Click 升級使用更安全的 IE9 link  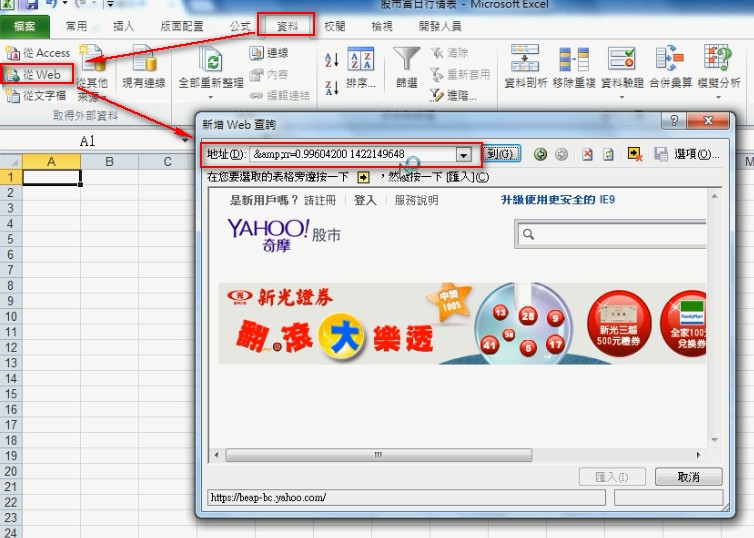pos(558,200)
